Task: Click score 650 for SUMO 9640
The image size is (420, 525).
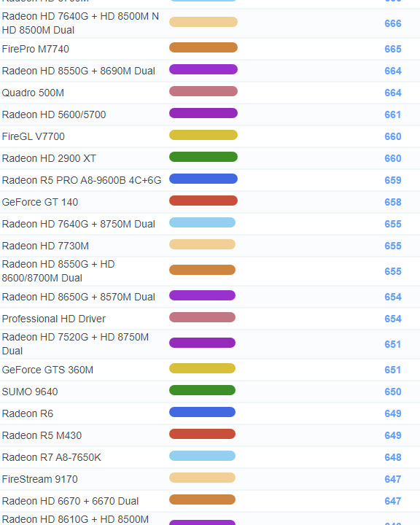Action: pyautogui.click(x=393, y=392)
